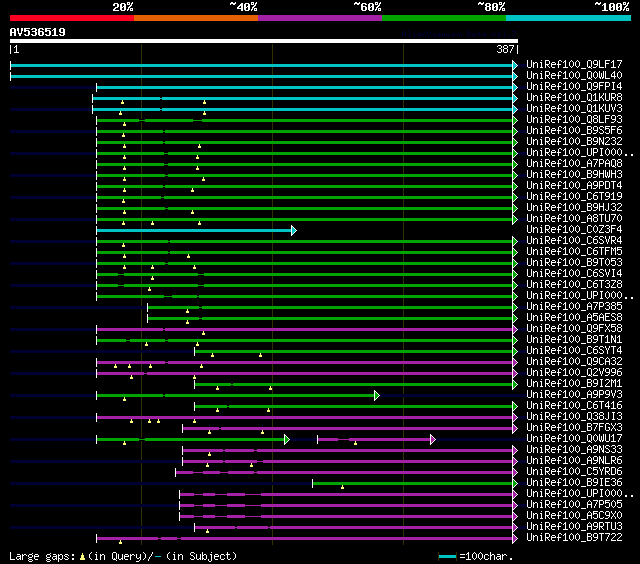Select label UniRef100_C6SVR4
Image resolution: width=640 pixels, height=564 pixels.
click(x=574, y=241)
